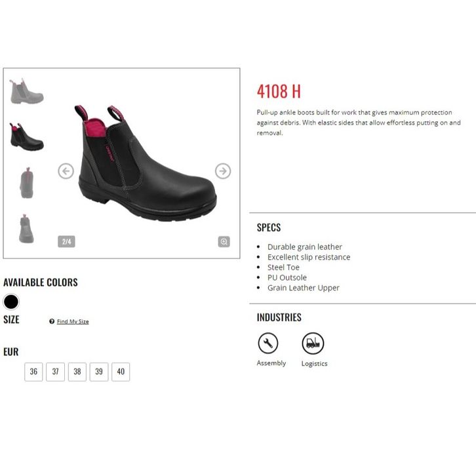
Task: Click the Logistics forklift industry icon
Action: tap(313, 344)
